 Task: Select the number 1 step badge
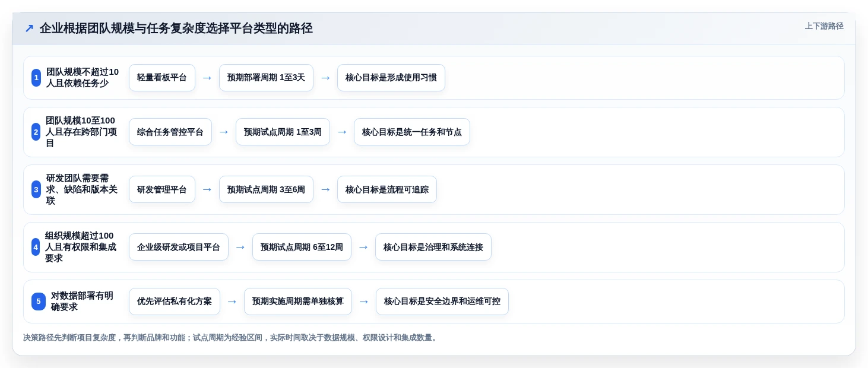click(36, 78)
